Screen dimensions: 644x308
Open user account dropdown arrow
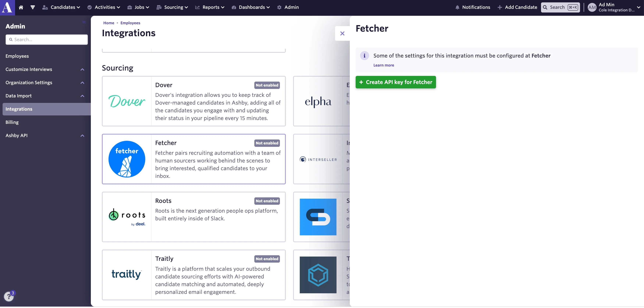point(639,7)
